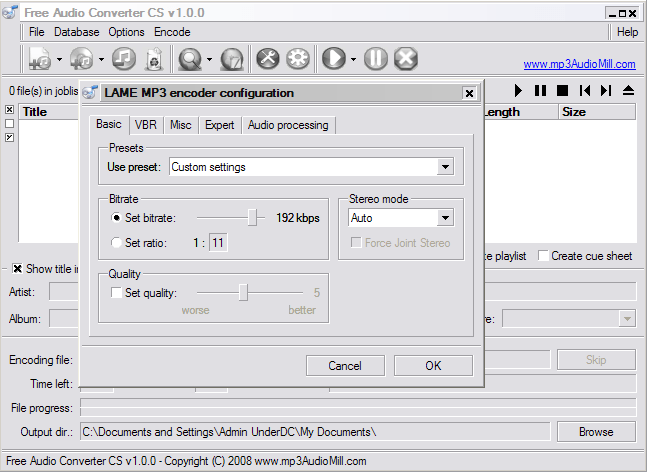Click the select-all checked box beside Title
The height and width of the screenshot is (472, 647).
tap(9, 110)
